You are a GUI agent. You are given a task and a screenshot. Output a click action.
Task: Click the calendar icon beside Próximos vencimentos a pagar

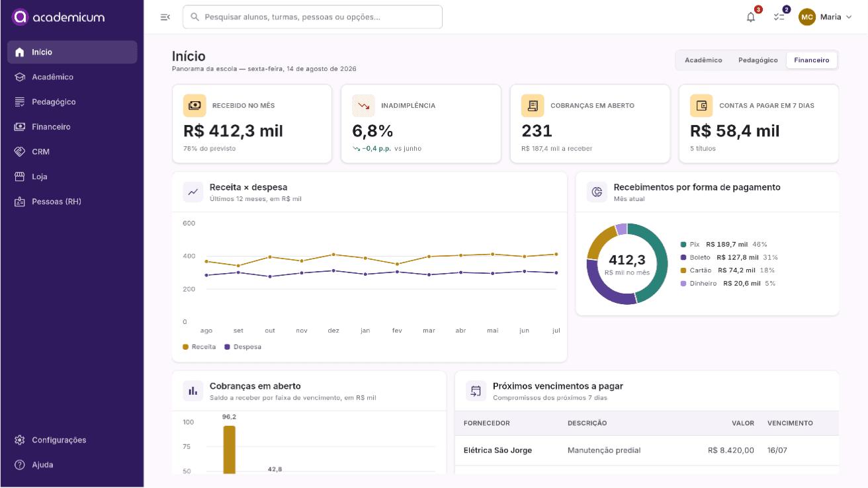(x=476, y=391)
